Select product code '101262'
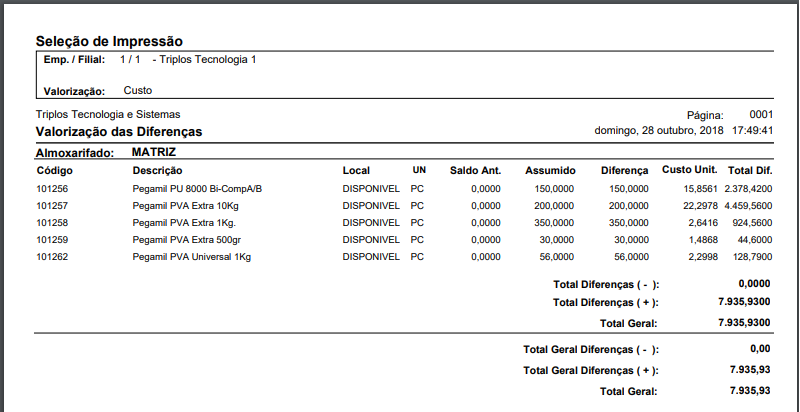Viewport: 800px width, 412px height. (x=52, y=256)
